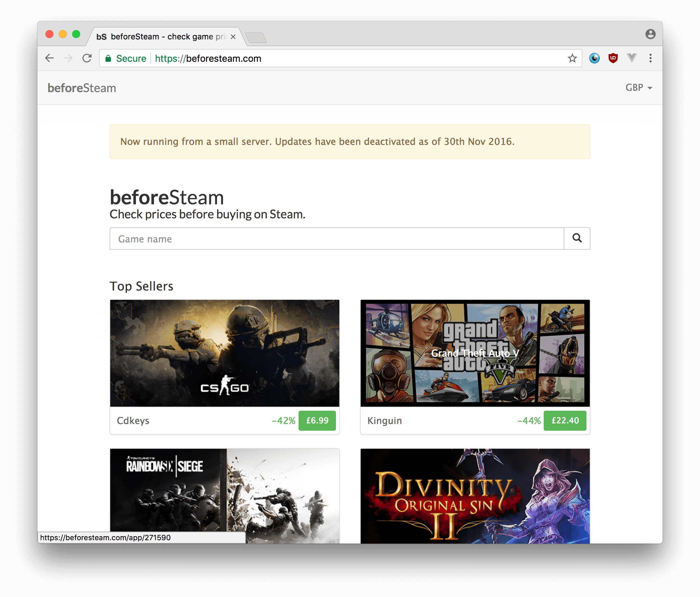
Task: Click the 'Check prices before buying on Steam.' tagline
Action: [x=207, y=214]
